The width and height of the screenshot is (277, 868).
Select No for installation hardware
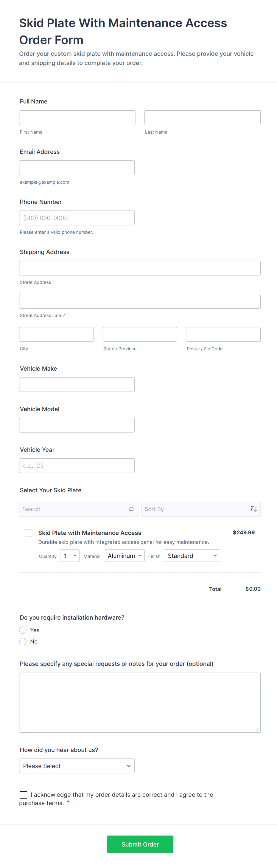point(23,642)
